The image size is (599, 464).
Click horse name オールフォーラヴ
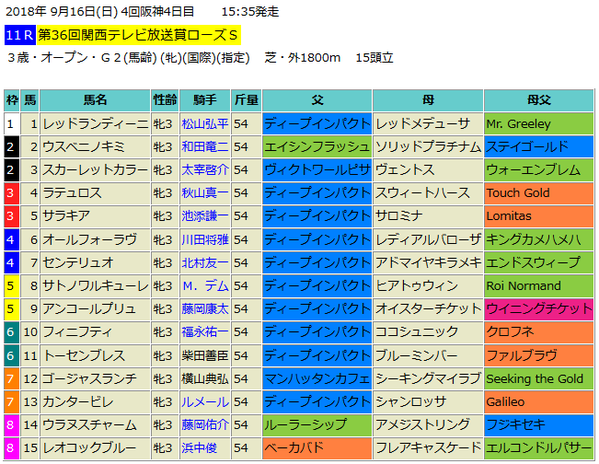(89, 239)
